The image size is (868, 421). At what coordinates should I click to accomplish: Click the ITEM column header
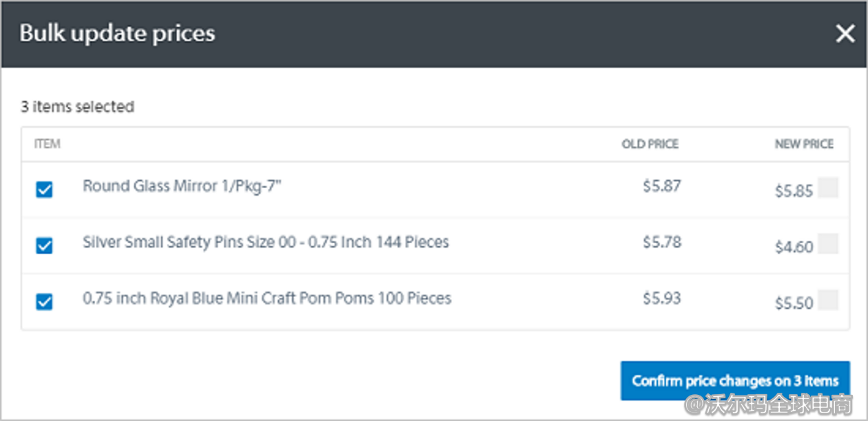[47, 143]
